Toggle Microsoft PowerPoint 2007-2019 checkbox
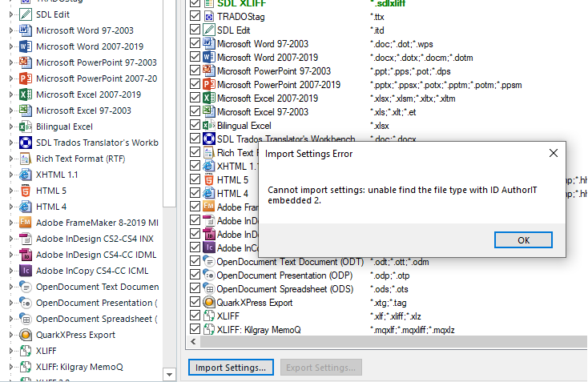The height and width of the screenshot is (382, 588). (195, 84)
